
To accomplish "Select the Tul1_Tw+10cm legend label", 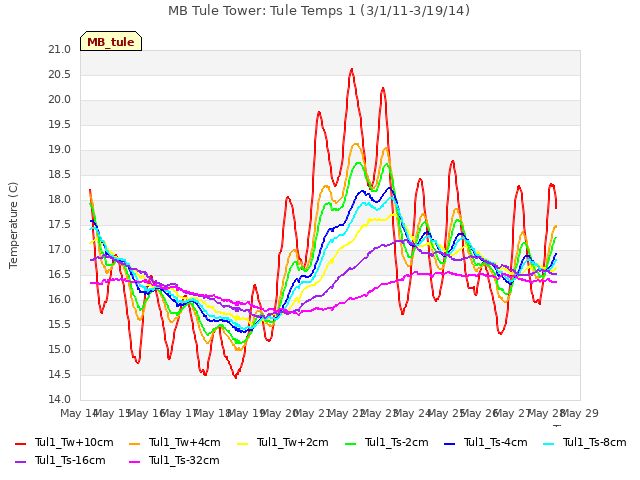I will tap(74, 442).
